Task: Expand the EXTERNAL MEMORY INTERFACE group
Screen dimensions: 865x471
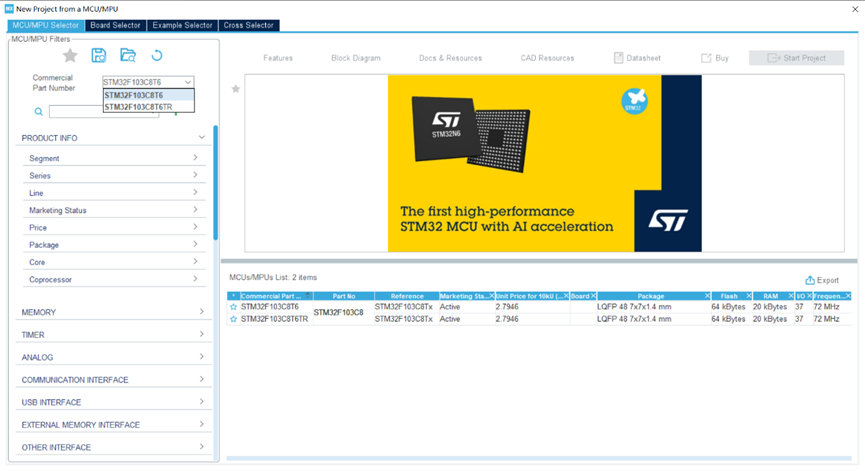Action: tap(201, 424)
